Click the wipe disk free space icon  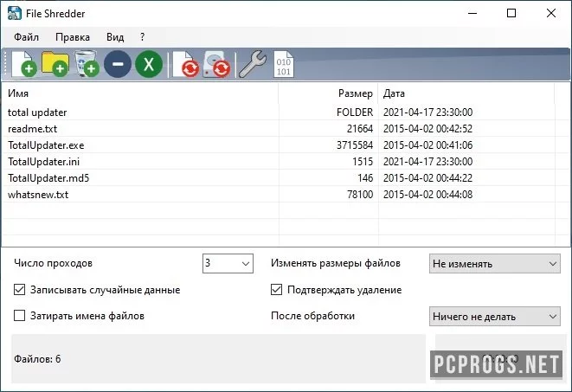pyautogui.click(x=217, y=64)
